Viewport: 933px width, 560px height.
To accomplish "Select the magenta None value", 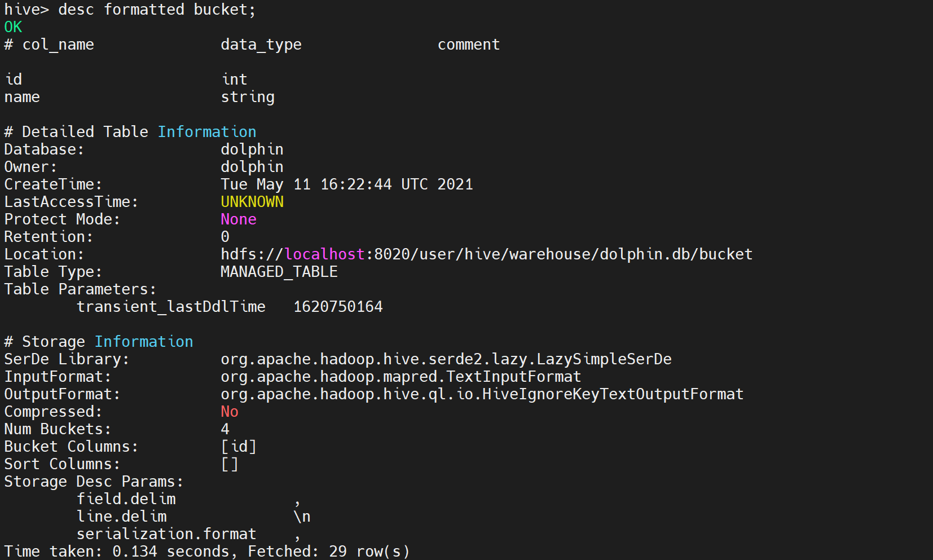I will click(x=239, y=219).
